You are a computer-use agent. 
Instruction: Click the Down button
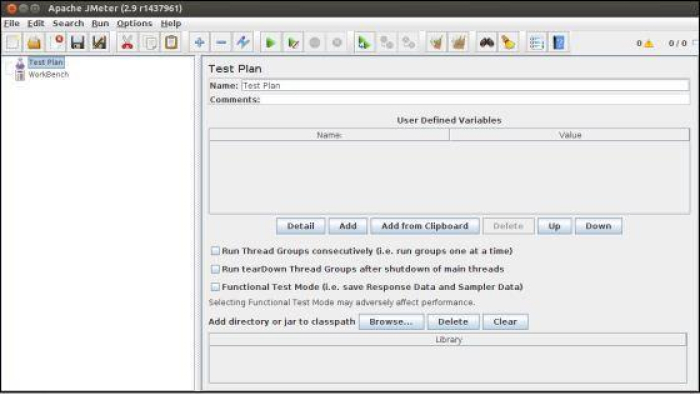tap(598, 226)
